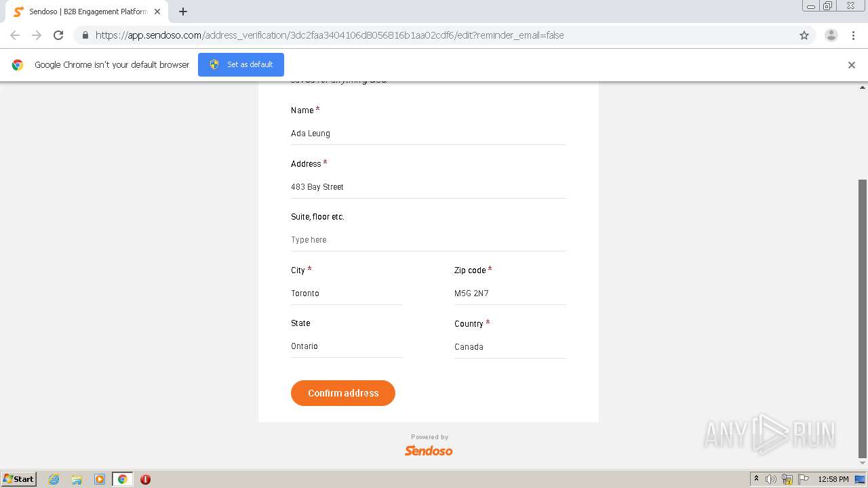
Task: Click the page vertical scrollbar thumb
Action: click(863, 319)
